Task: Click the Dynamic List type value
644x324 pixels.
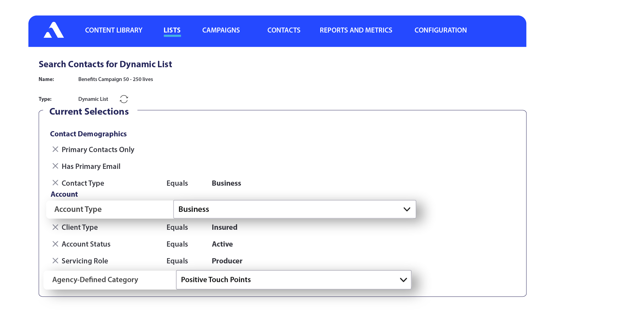Action: [x=93, y=99]
